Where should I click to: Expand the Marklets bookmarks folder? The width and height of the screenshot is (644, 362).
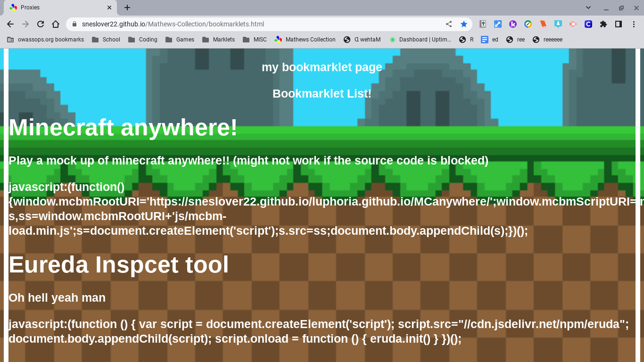[218, 40]
